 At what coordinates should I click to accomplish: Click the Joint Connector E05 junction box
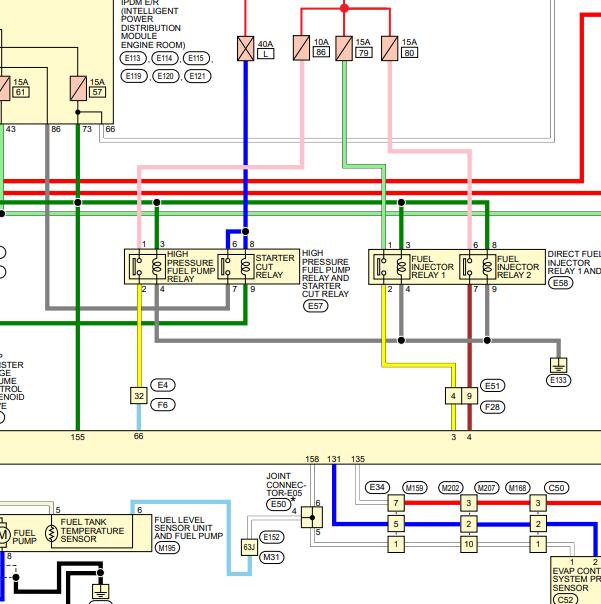click(x=312, y=517)
